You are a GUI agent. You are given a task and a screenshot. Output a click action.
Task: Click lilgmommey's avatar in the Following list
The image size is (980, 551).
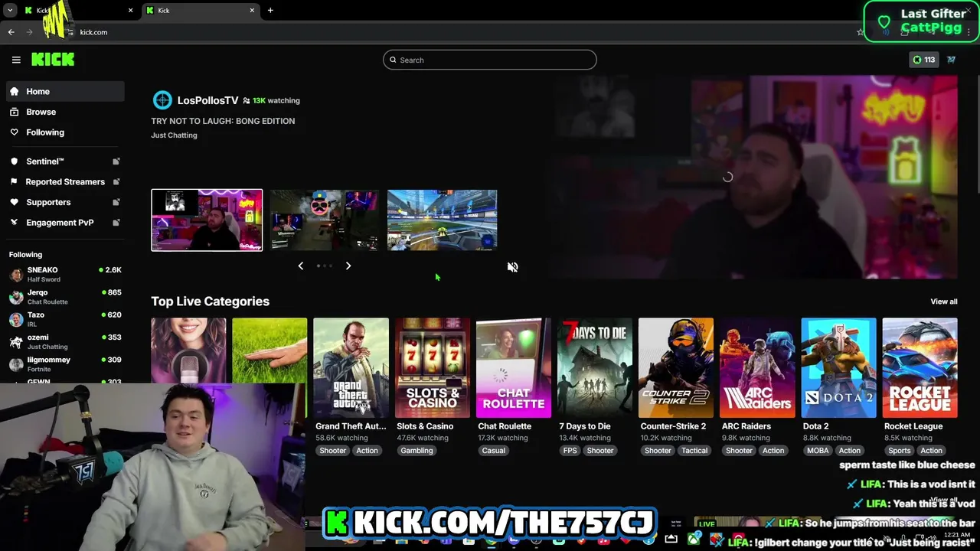point(16,364)
